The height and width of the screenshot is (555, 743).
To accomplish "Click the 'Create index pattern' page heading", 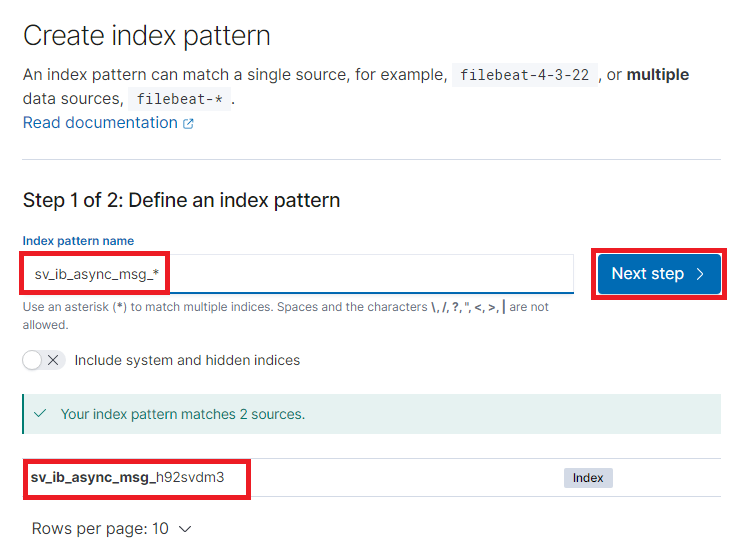I will coord(147,37).
